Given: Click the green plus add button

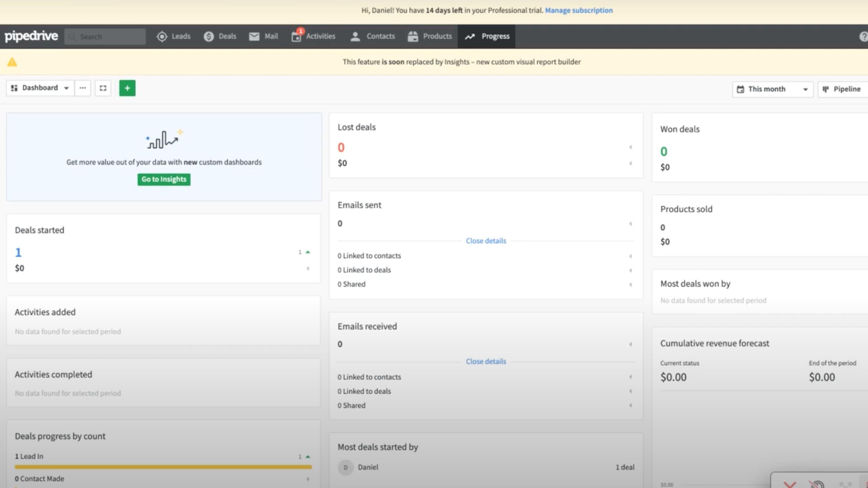Looking at the screenshot, I should [x=127, y=88].
